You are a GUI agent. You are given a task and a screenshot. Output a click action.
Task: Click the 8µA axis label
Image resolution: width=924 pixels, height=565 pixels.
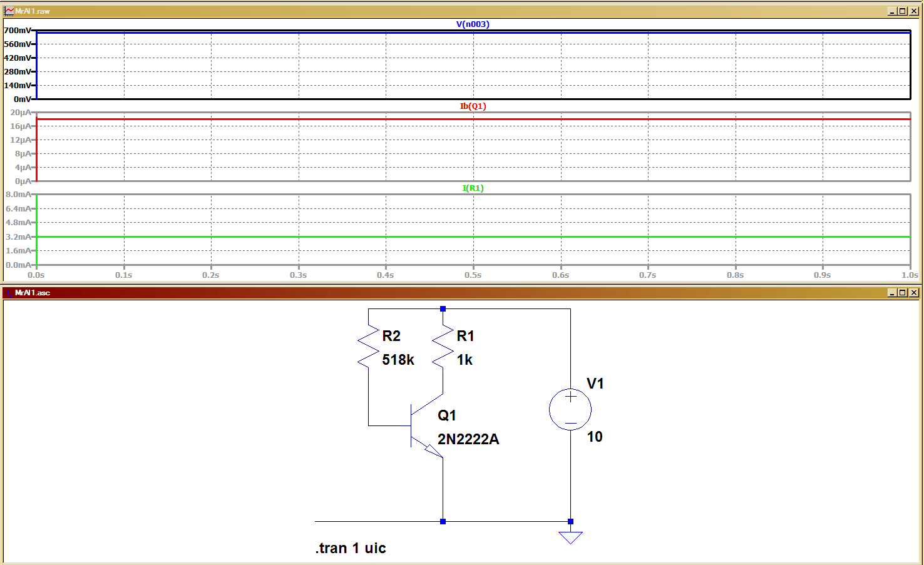click(x=23, y=153)
